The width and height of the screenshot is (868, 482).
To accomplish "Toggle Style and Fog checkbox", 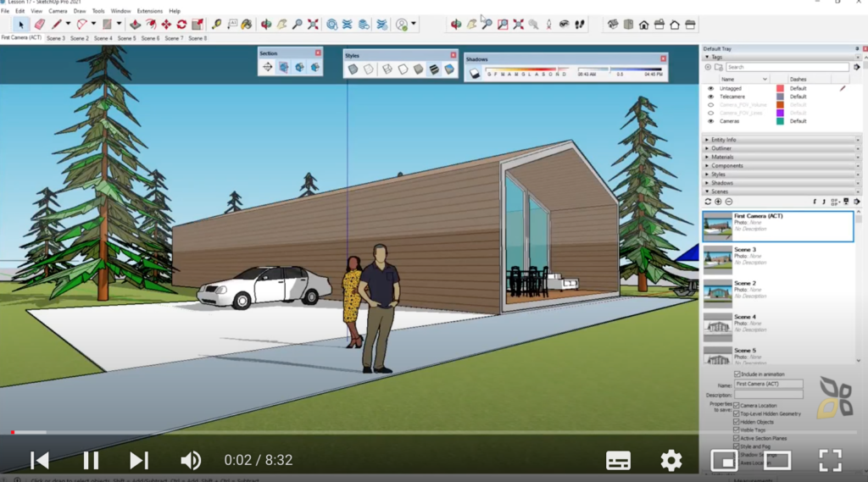I will pyautogui.click(x=737, y=446).
